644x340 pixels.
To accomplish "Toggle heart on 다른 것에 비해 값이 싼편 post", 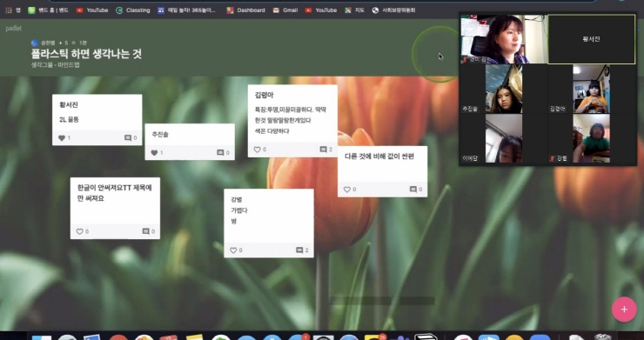I will (347, 190).
